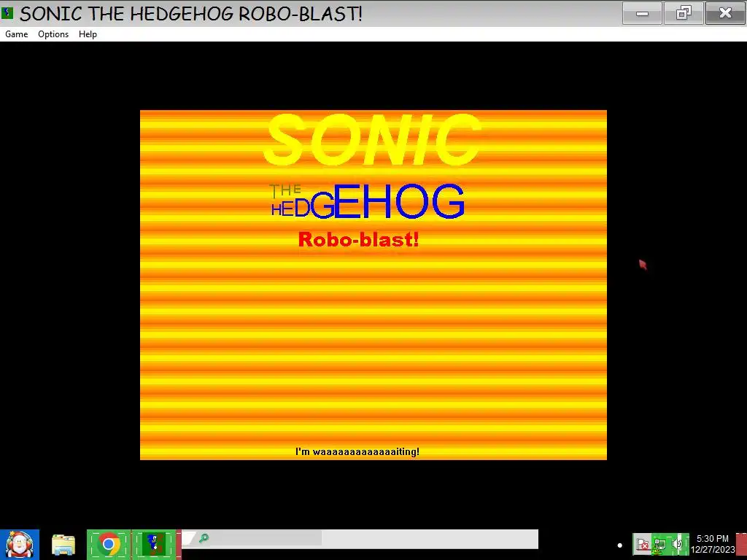Click the yellow "SONIC" title logo
This screenshot has height=560, width=747.
[x=373, y=139]
